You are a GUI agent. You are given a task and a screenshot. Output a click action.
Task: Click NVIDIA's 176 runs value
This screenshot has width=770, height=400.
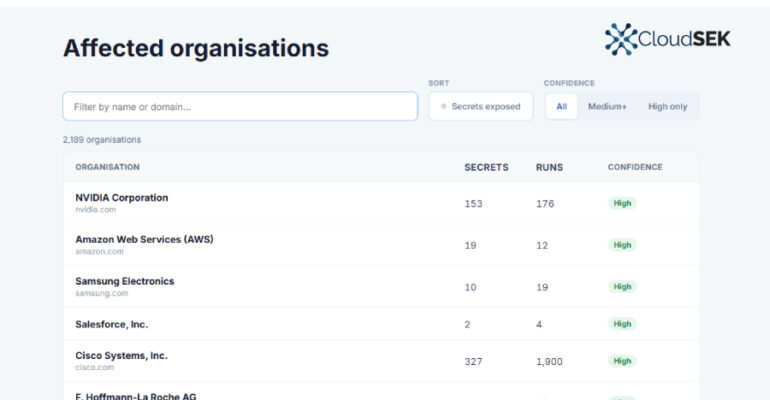click(x=545, y=204)
